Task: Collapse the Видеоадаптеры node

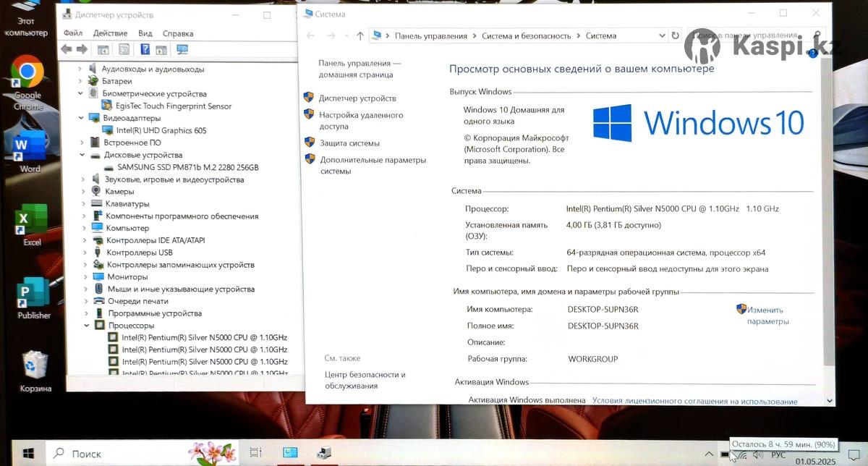Action: point(81,117)
